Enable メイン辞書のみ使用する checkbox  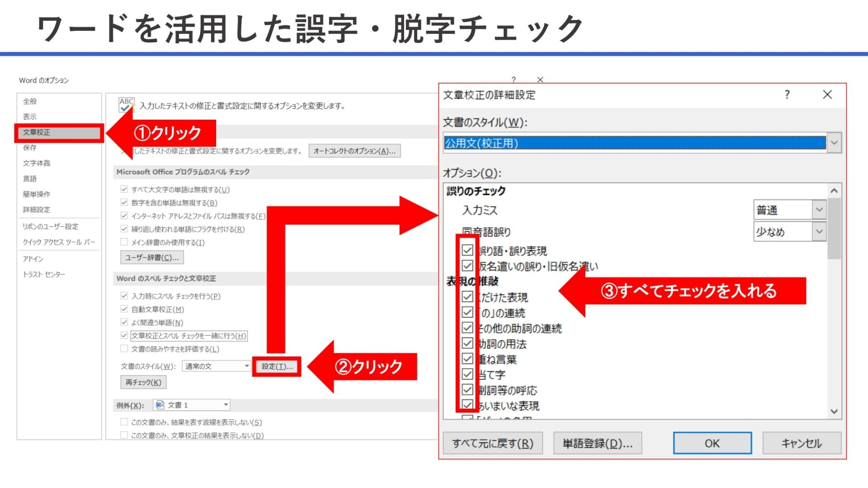(x=124, y=242)
